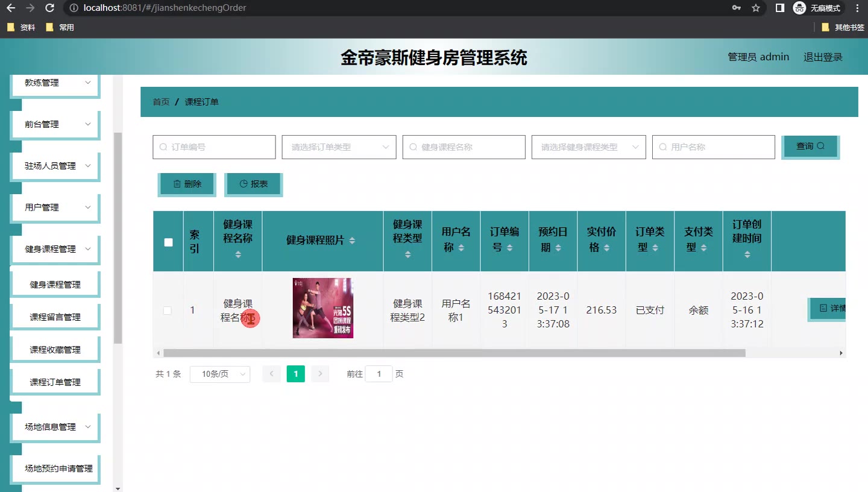Click sort arrows on 健身课程照片 column
Image resolution: width=868 pixels, height=492 pixels.
click(x=352, y=241)
